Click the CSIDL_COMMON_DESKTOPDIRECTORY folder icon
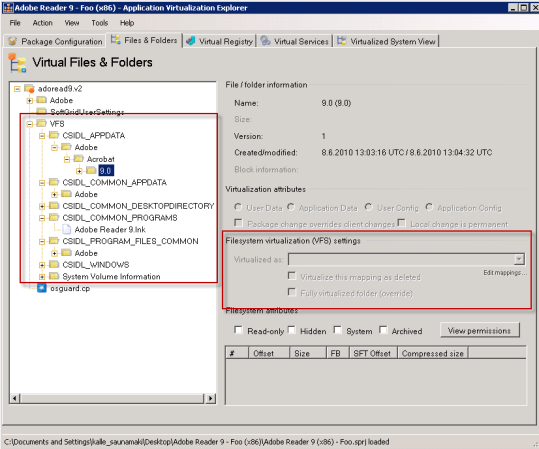 (x=54, y=206)
